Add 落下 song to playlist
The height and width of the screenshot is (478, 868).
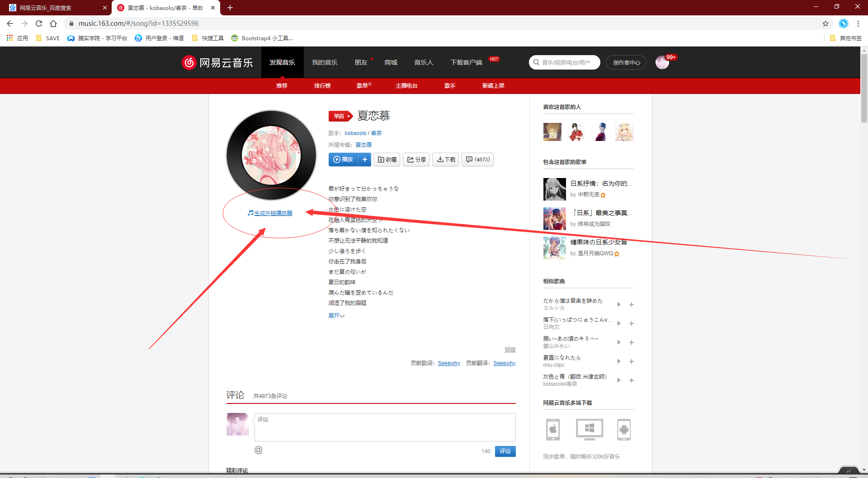click(x=632, y=323)
